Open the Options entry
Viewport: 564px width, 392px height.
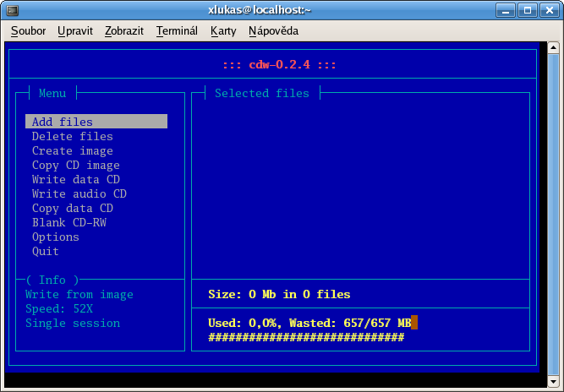click(x=55, y=237)
